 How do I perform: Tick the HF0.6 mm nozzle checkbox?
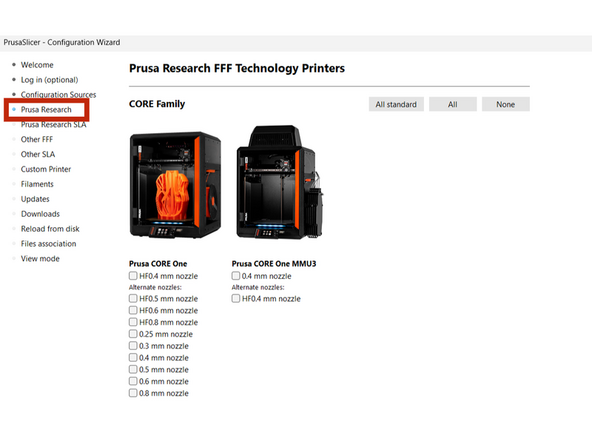pos(133,310)
